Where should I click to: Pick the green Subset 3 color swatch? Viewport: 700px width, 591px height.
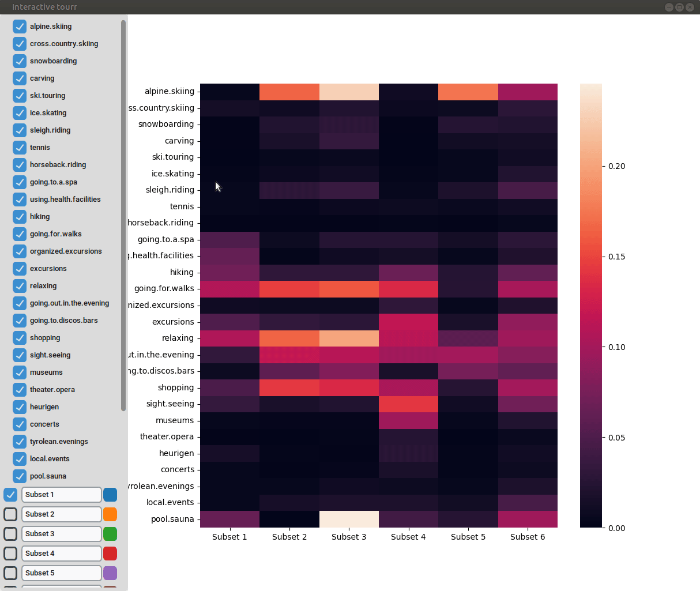tap(110, 534)
